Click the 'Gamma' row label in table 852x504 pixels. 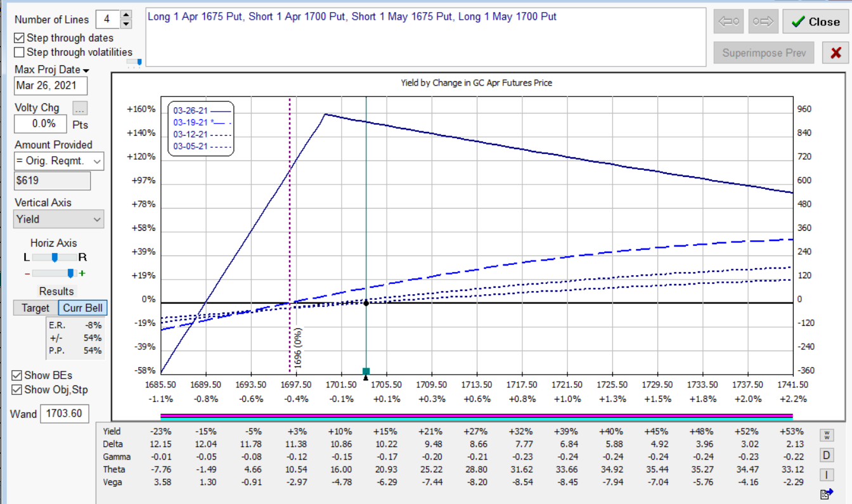pyautogui.click(x=117, y=456)
